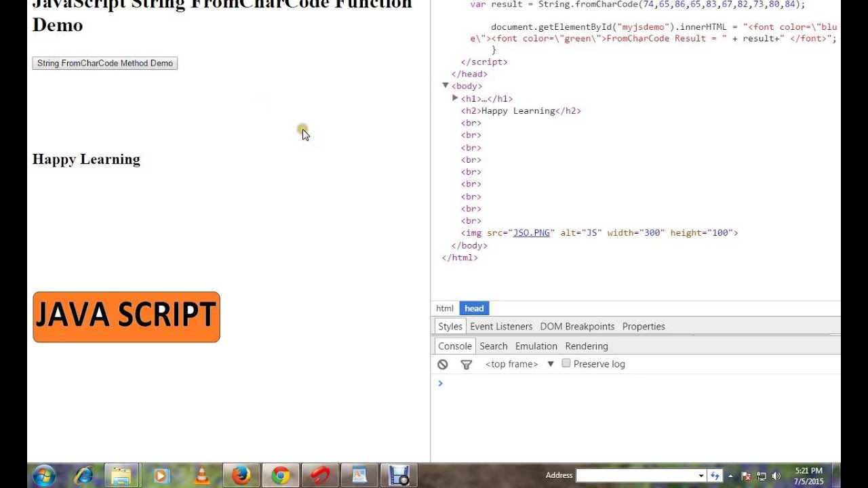Open the screen recorder taskbar icon
Screen dimensions: 868x488
coord(399,476)
